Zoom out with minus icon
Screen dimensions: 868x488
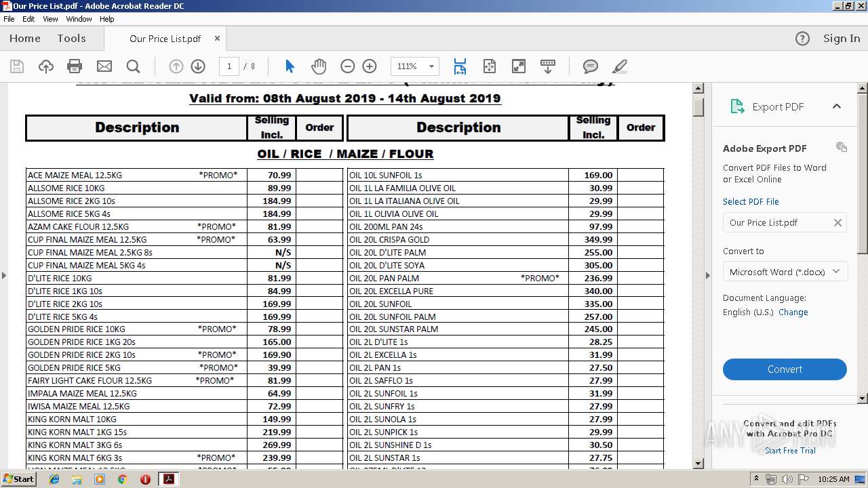[x=347, y=66]
